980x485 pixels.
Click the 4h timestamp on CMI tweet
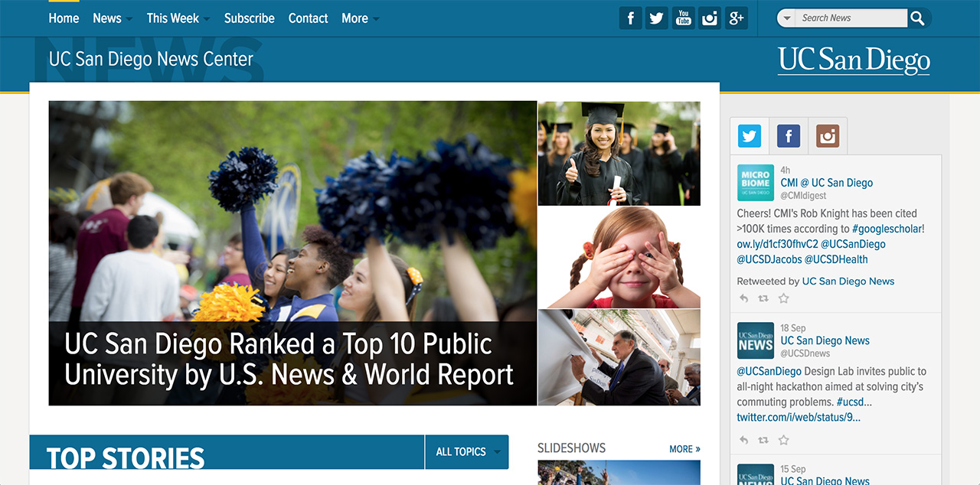click(786, 170)
